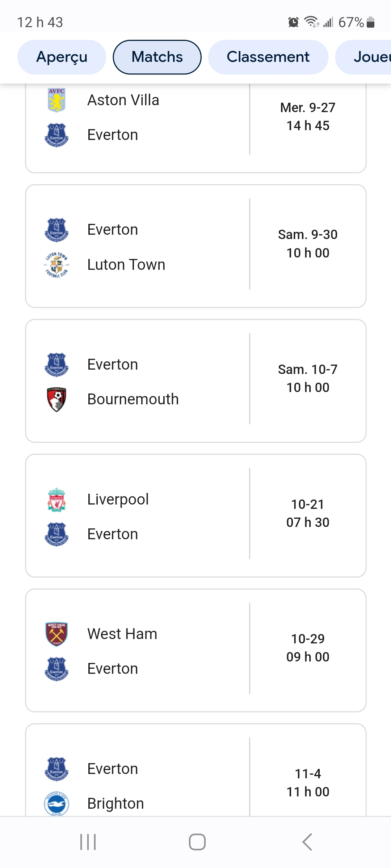The height and width of the screenshot is (868, 391).
Task: Open Everton vs Bournemouth match date Sam. 10-7
Action: tap(308, 369)
